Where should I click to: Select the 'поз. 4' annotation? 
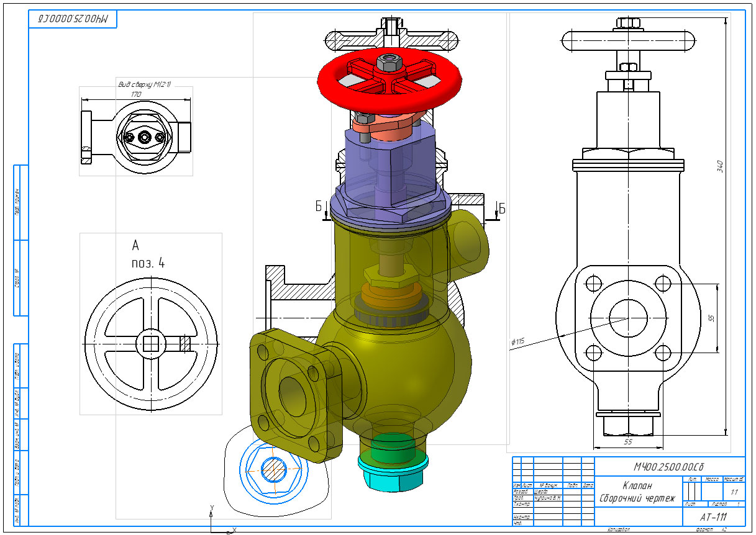pos(148,263)
